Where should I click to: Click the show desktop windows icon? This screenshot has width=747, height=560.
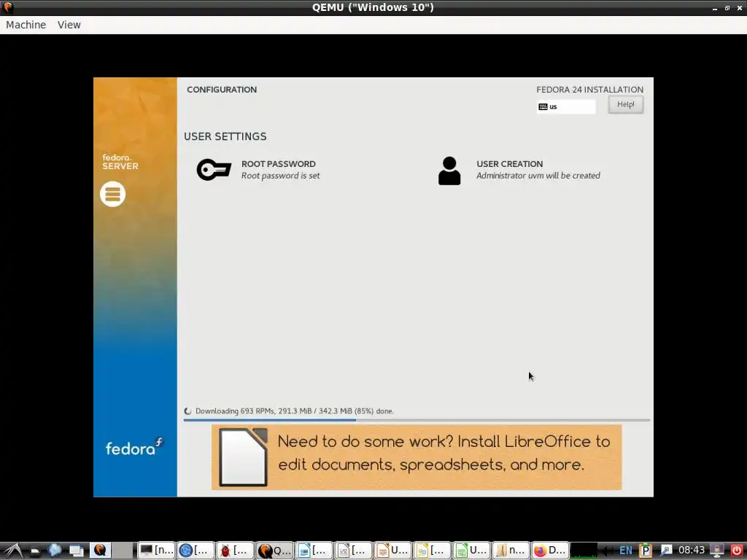tap(76, 551)
